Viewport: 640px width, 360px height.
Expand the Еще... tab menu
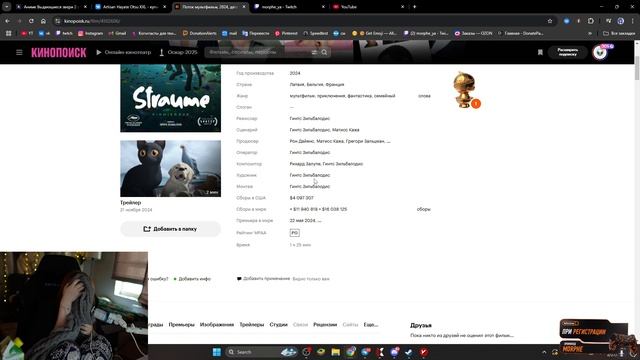tap(371, 324)
